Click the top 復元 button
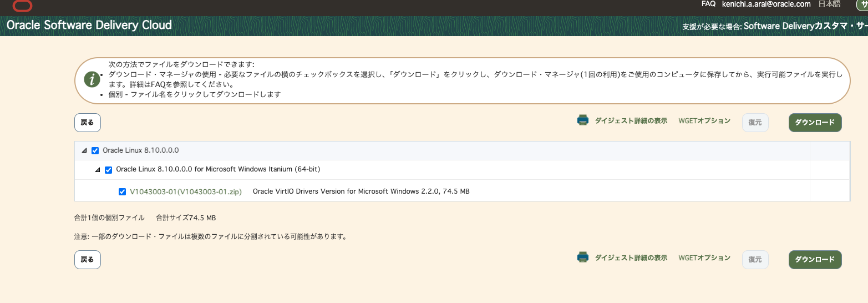 [x=755, y=123]
